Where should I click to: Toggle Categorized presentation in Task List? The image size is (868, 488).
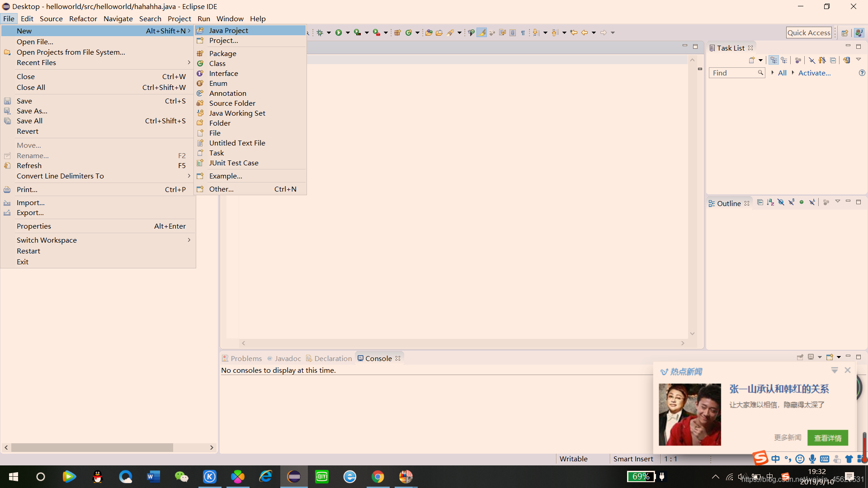click(x=774, y=60)
